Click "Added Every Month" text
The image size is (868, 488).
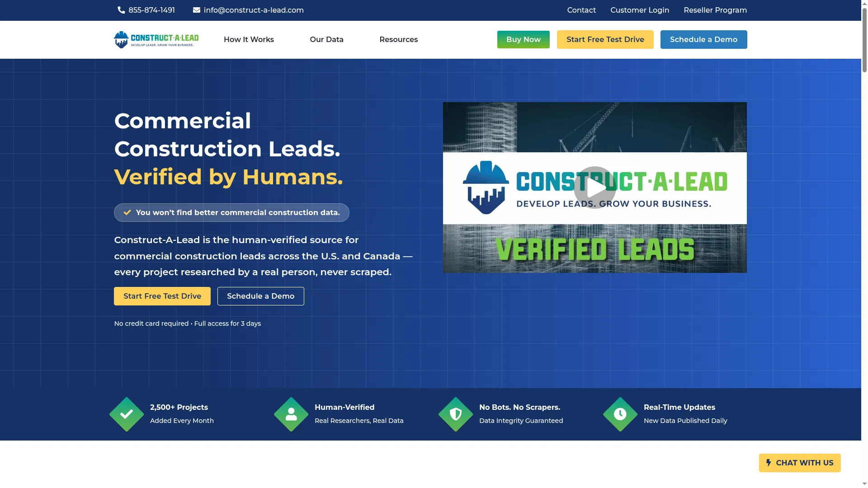point(182,421)
